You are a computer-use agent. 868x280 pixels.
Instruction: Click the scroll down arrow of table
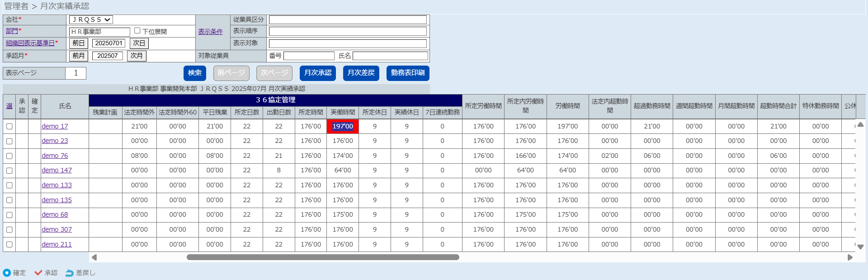click(x=860, y=247)
